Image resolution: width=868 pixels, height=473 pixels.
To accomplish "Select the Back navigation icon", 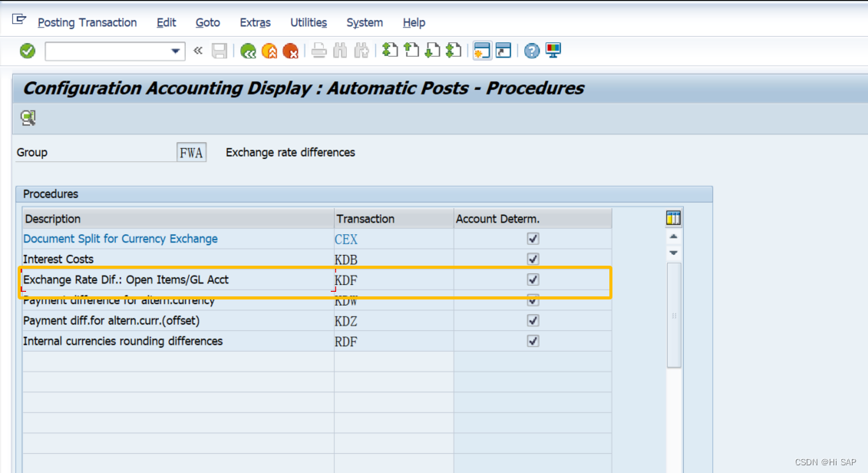I will click(246, 50).
